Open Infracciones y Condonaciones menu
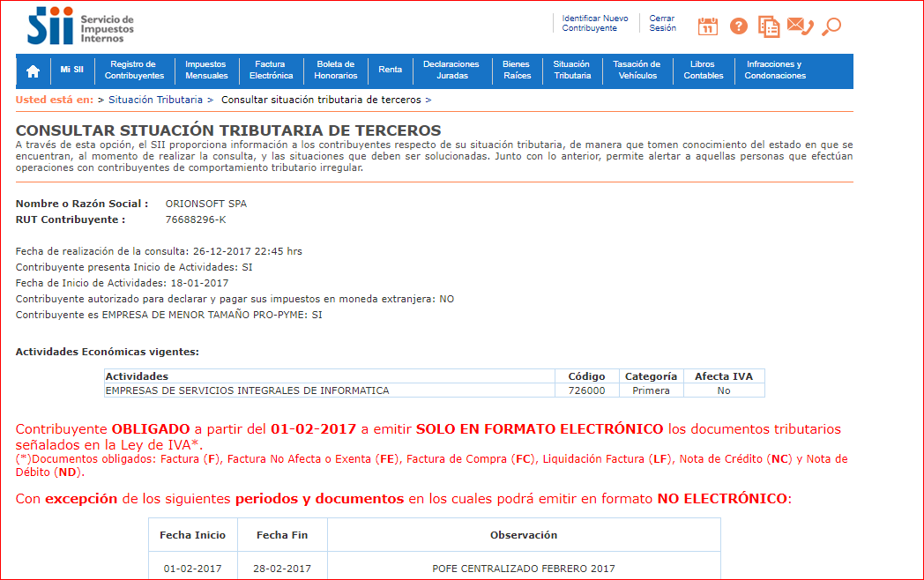Image resolution: width=924 pixels, height=580 pixels. pyautogui.click(x=775, y=70)
